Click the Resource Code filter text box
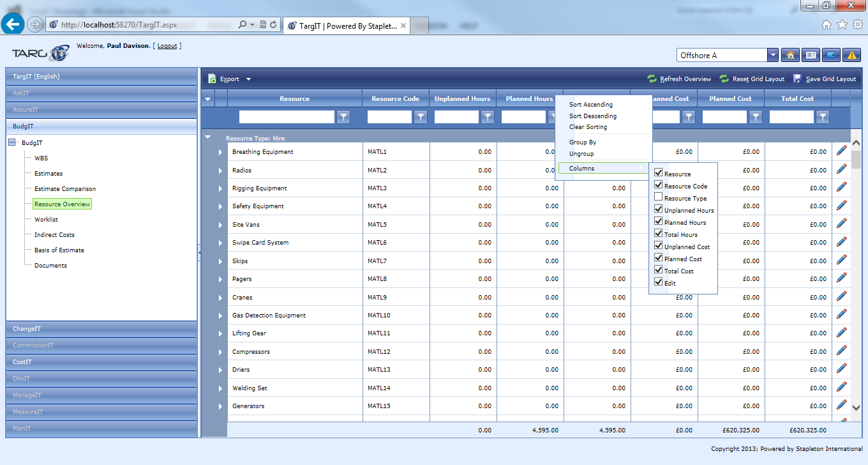 390,117
